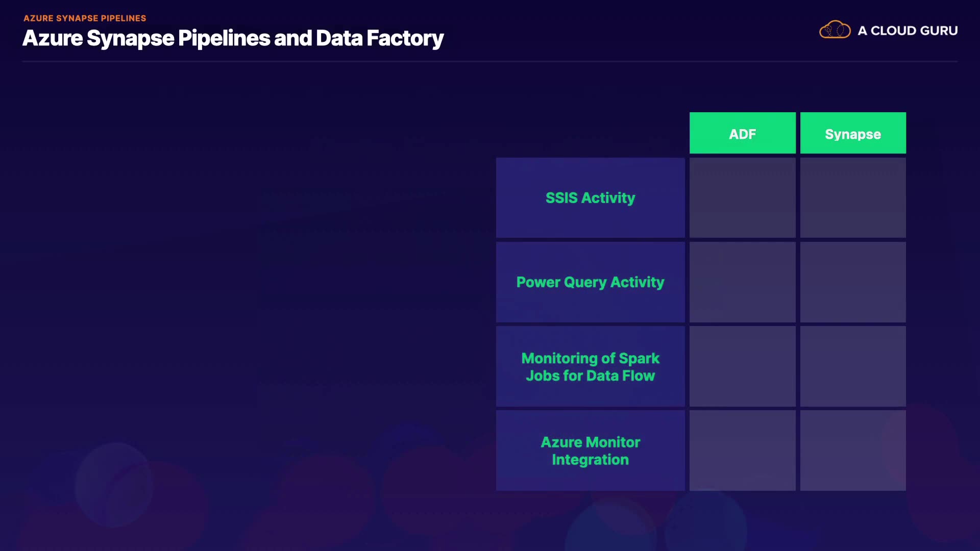Click the orange AZURE SYNAPSE PIPELINES label
Image resolution: width=980 pixels, height=551 pixels.
pyautogui.click(x=85, y=18)
